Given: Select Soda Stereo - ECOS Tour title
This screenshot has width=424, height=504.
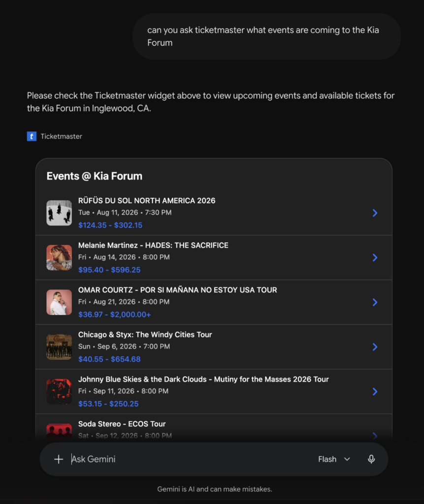Looking at the screenshot, I should (121, 424).
